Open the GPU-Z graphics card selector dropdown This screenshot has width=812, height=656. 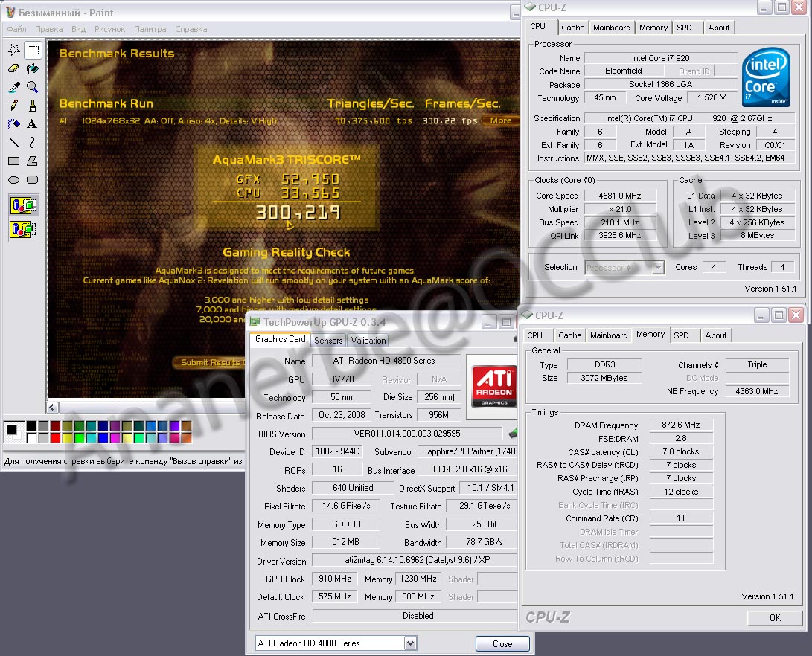click(410, 643)
